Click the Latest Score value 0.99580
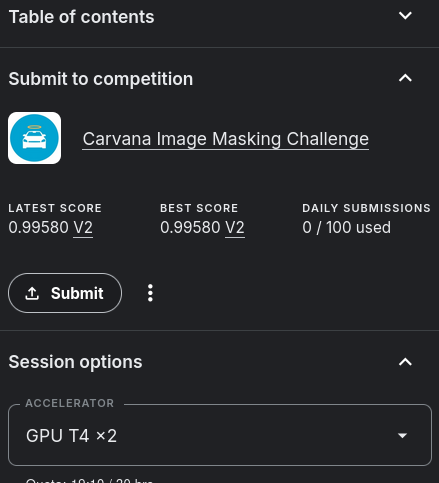Screen dimensions: 439x483 (38, 228)
